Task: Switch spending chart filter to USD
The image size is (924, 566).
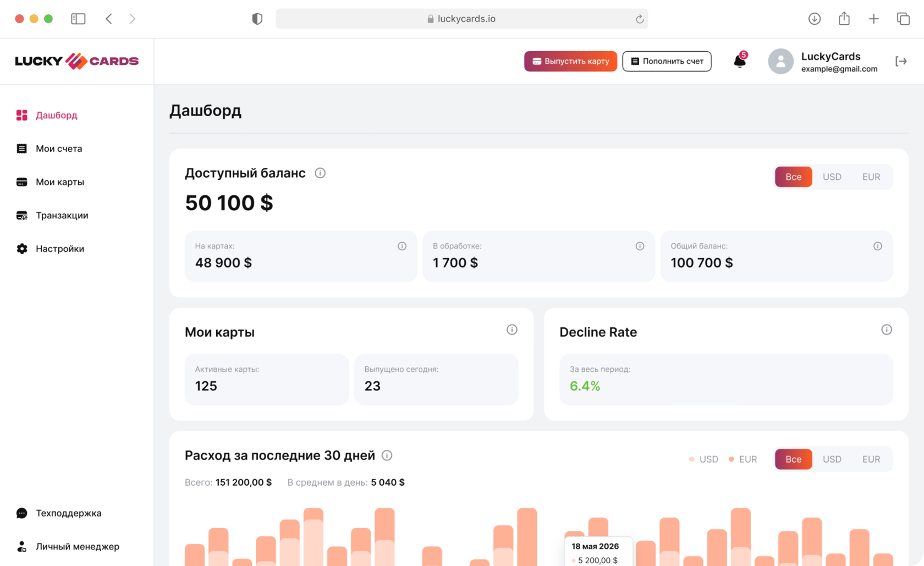Action: tap(832, 459)
